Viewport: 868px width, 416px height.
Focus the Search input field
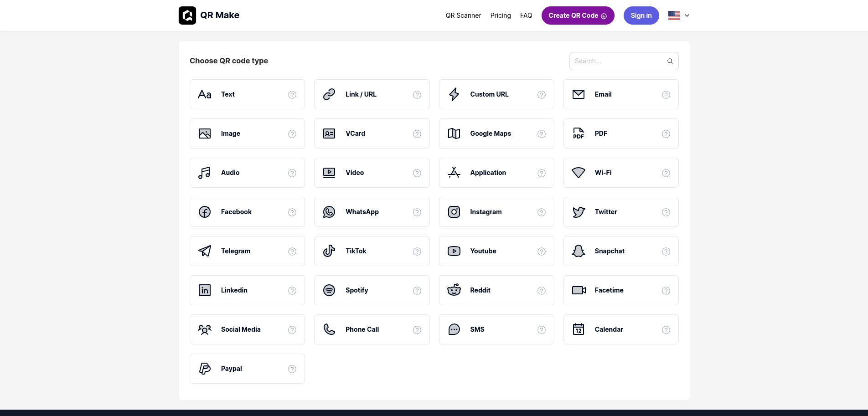tap(624, 61)
